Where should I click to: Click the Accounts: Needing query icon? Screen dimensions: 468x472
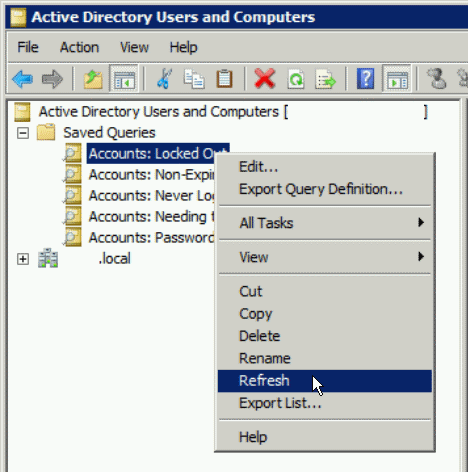pos(73,216)
